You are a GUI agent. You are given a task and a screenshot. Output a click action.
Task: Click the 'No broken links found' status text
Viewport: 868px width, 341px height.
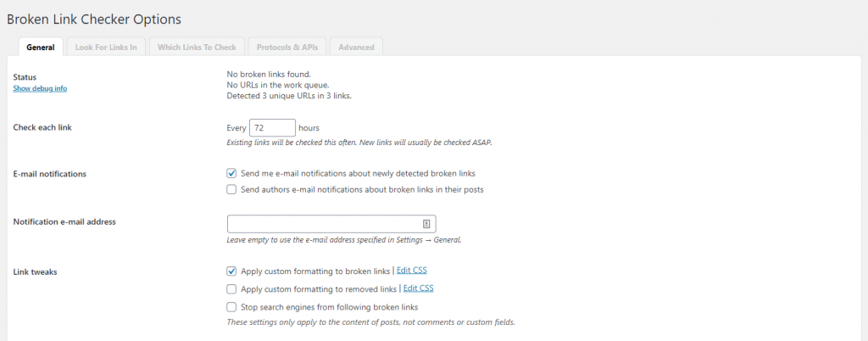pyautogui.click(x=269, y=74)
